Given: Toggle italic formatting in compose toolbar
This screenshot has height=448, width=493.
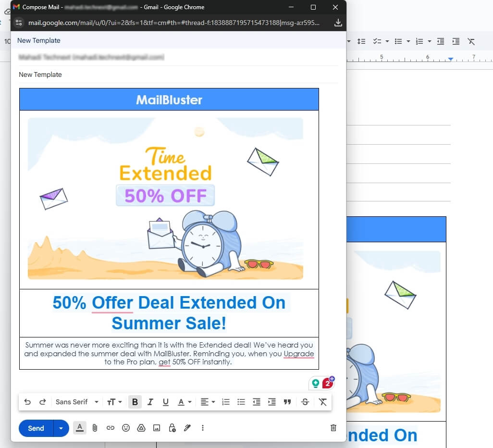Looking at the screenshot, I should coord(150,402).
